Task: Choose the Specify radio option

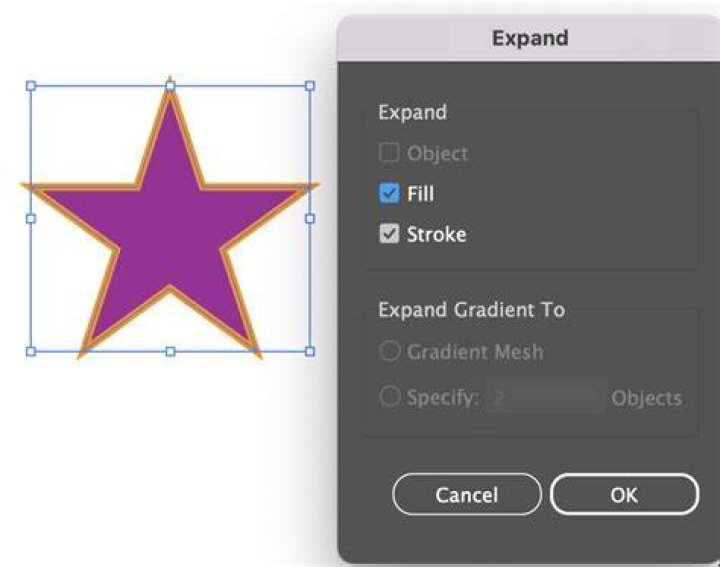Action: point(390,397)
